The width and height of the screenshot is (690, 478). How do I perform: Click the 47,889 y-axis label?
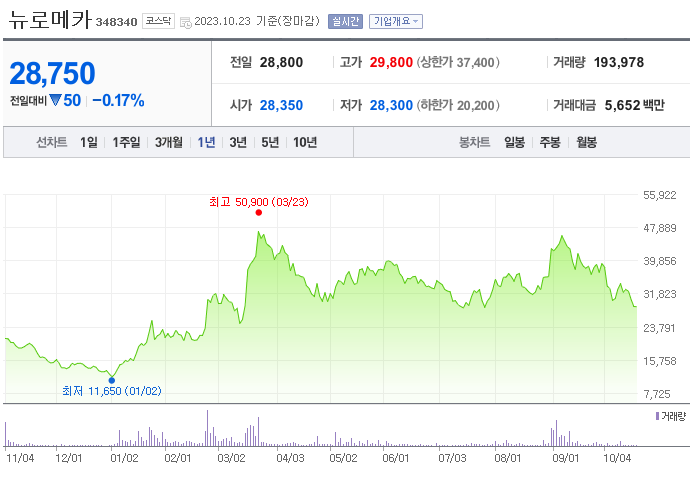(660, 228)
